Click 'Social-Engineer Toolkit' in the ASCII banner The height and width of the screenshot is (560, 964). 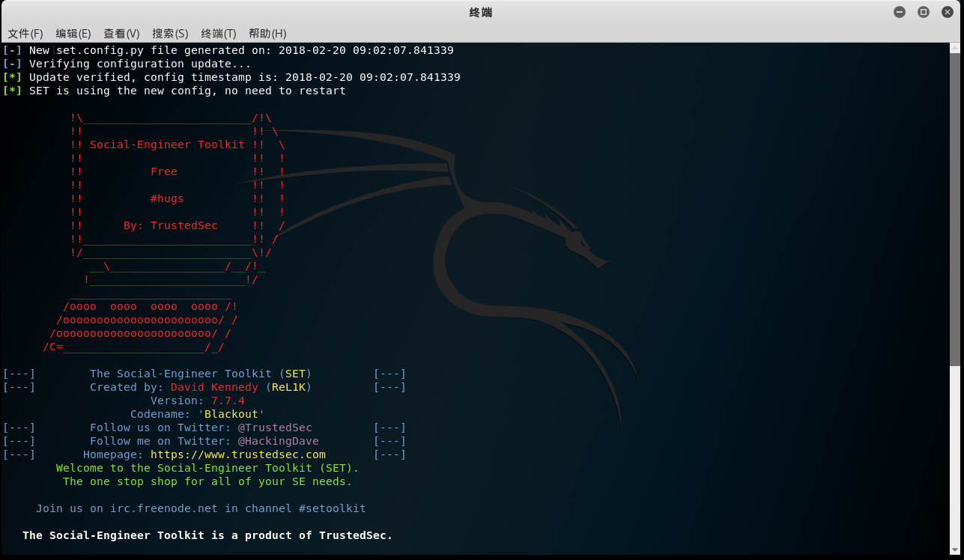click(167, 144)
